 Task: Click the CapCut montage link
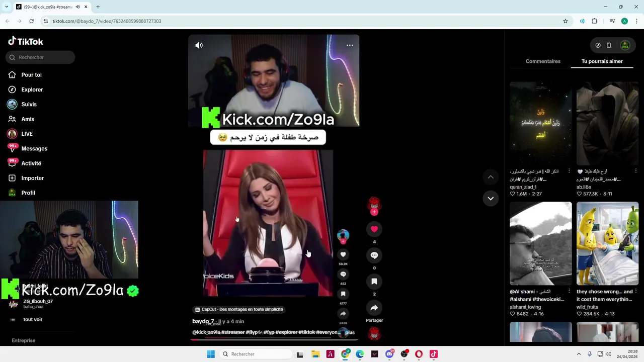coord(239,309)
